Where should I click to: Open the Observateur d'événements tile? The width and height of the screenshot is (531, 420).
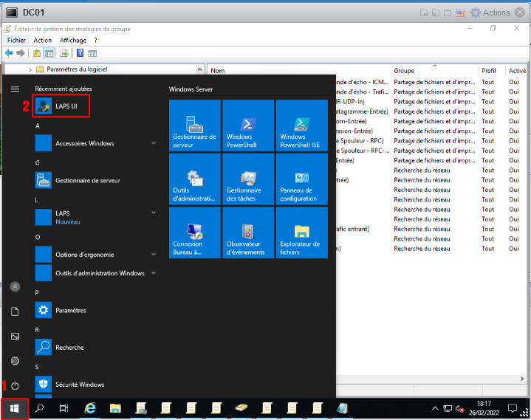[x=248, y=232]
